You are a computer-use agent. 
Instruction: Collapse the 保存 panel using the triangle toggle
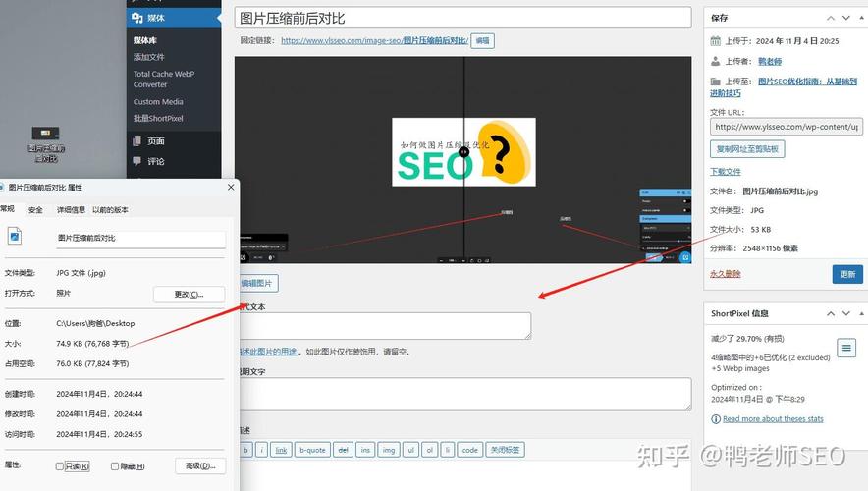861,18
